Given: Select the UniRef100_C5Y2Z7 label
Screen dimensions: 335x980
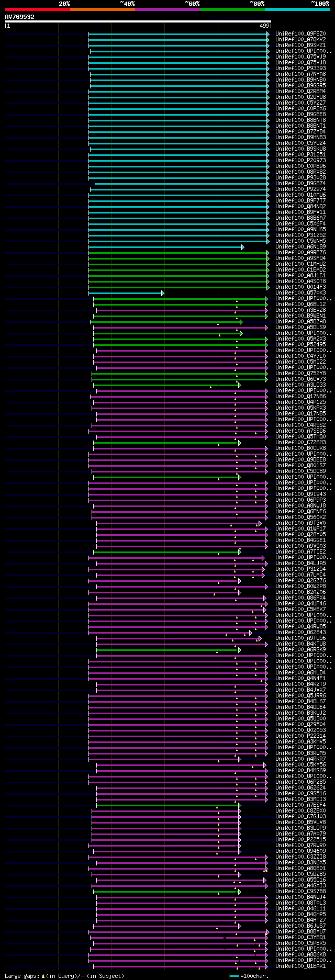Looking at the screenshot, I should coord(300,103).
